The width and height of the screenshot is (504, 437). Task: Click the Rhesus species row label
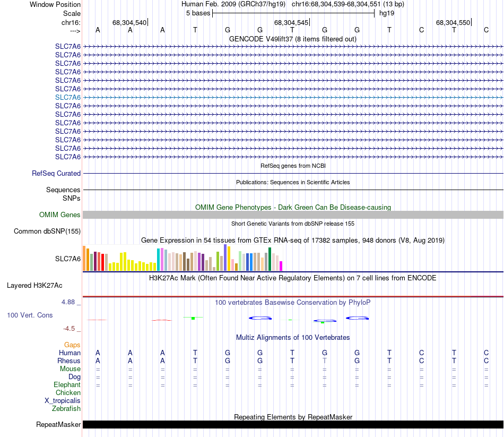click(69, 361)
